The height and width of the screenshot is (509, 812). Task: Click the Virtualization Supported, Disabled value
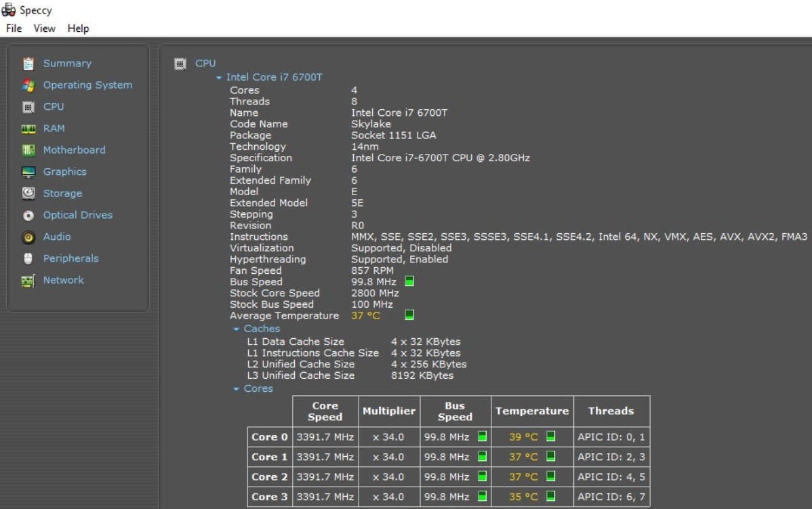[401, 248]
